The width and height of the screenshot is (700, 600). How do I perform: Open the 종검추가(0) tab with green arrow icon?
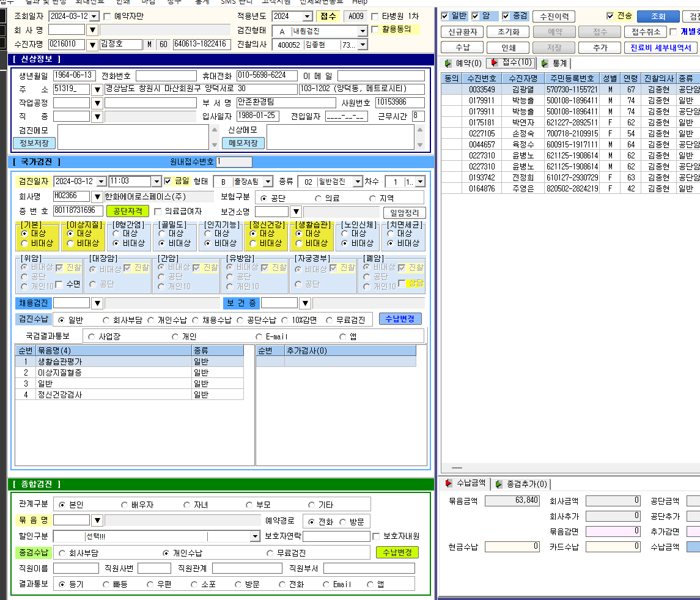[521, 484]
